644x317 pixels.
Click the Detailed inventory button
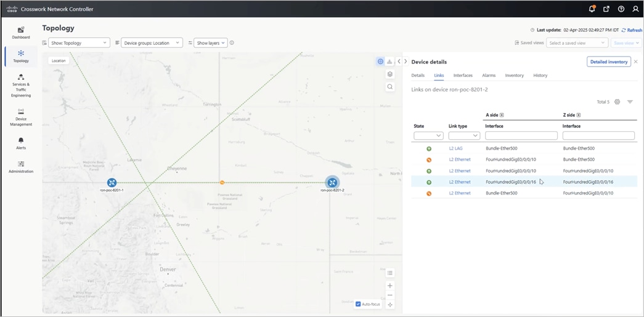pyautogui.click(x=609, y=62)
